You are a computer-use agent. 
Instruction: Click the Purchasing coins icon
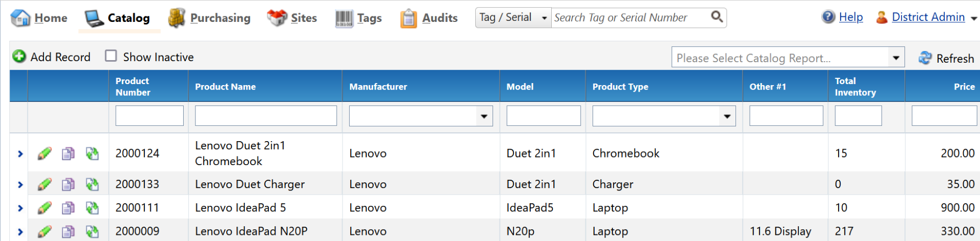pyautogui.click(x=177, y=18)
